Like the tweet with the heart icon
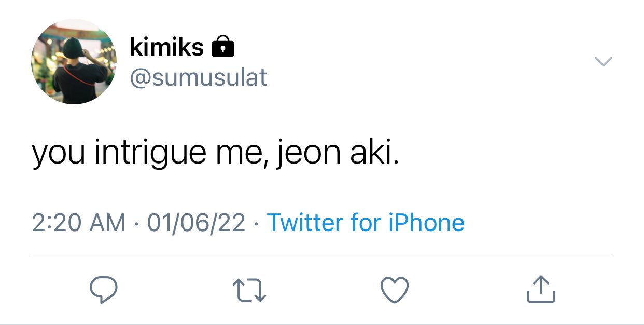The width and height of the screenshot is (644, 325). (x=395, y=290)
